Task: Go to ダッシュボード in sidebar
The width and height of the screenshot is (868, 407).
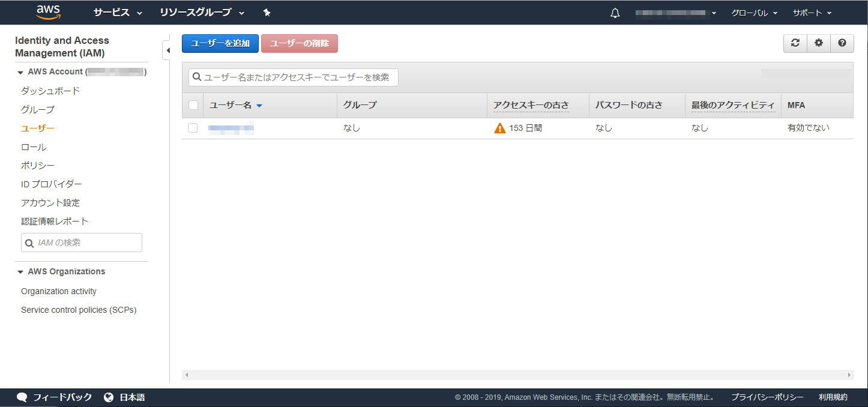Action: coord(50,91)
